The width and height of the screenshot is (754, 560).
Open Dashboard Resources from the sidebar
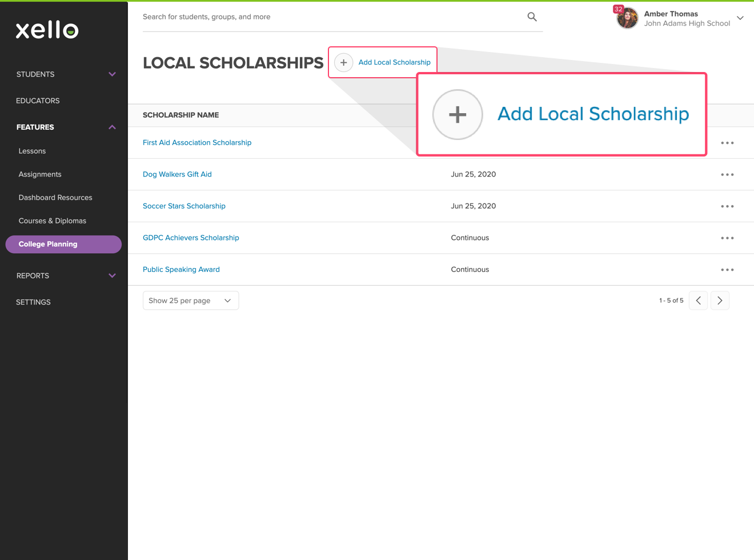[x=55, y=197]
